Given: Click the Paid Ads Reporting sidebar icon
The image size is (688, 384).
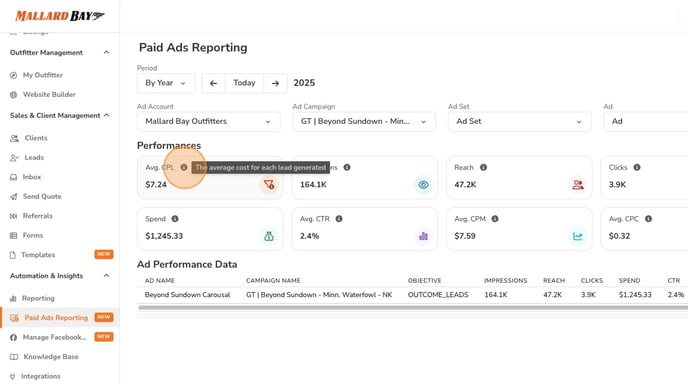Looking at the screenshot, I should [x=14, y=318].
